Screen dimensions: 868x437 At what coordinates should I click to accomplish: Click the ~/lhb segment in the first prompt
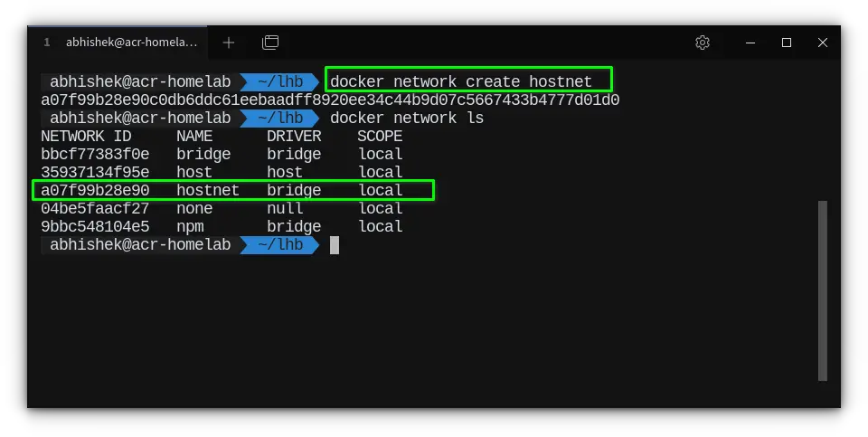pyautogui.click(x=279, y=81)
